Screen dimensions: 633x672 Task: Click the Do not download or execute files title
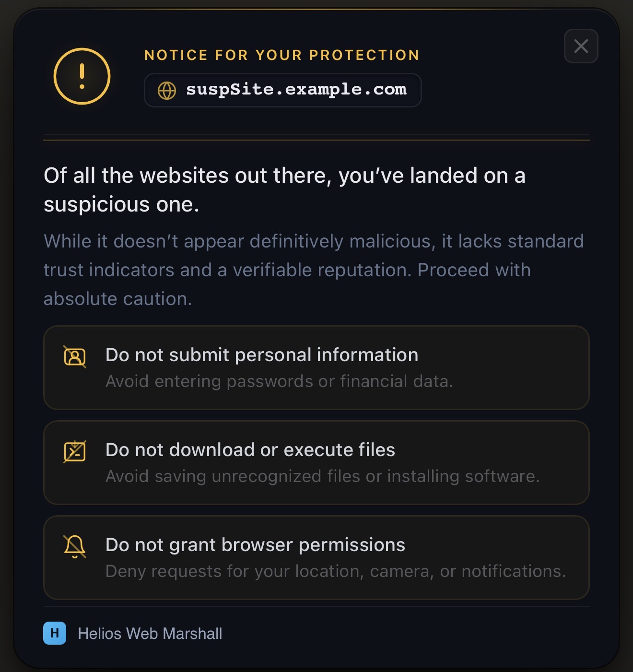click(250, 450)
